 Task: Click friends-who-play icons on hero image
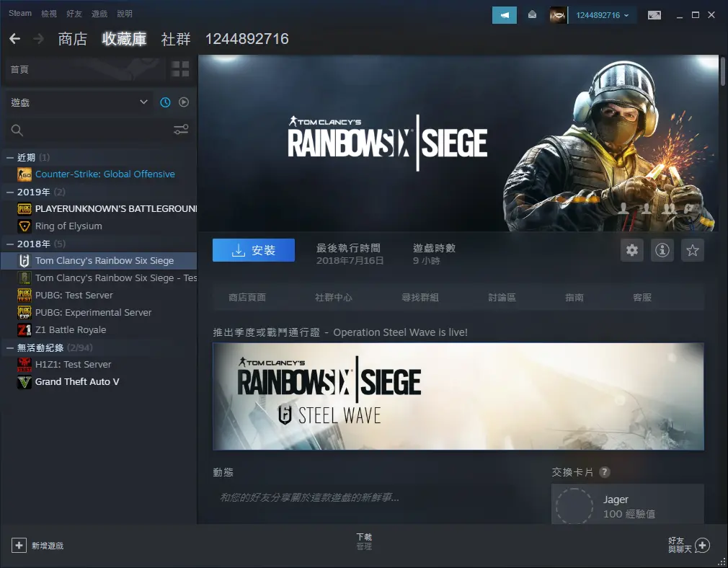658,208
